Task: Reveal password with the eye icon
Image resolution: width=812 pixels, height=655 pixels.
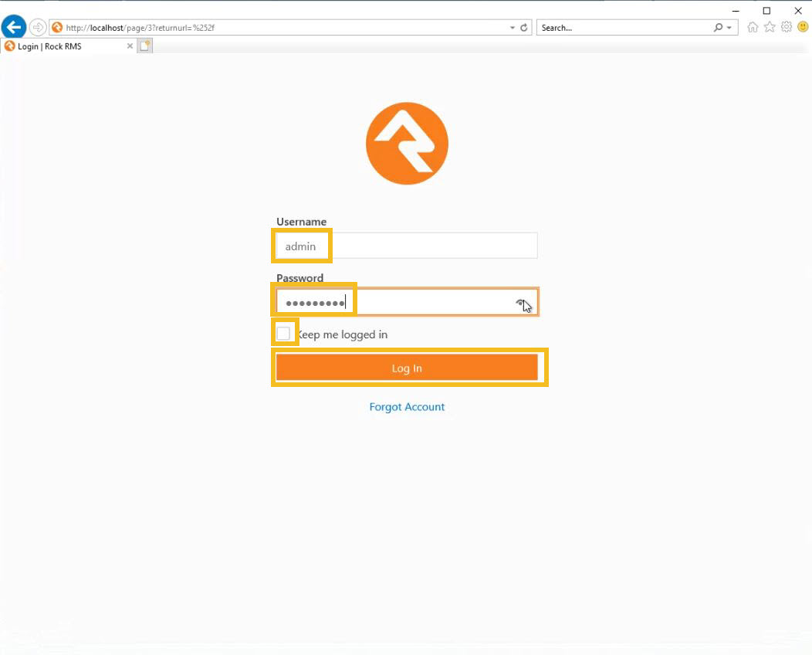Action: [520, 303]
